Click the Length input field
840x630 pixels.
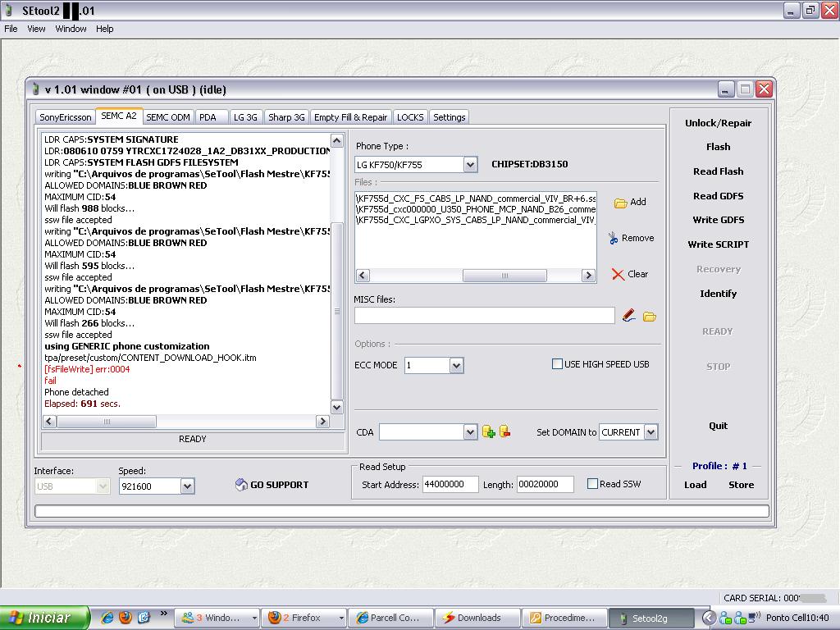(x=545, y=484)
